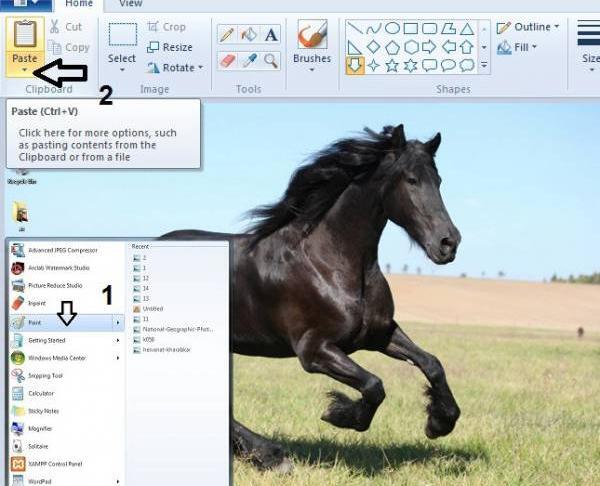Click the Paste clipboard icon
Image resolution: width=600 pixels, height=486 pixels.
(x=25, y=34)
